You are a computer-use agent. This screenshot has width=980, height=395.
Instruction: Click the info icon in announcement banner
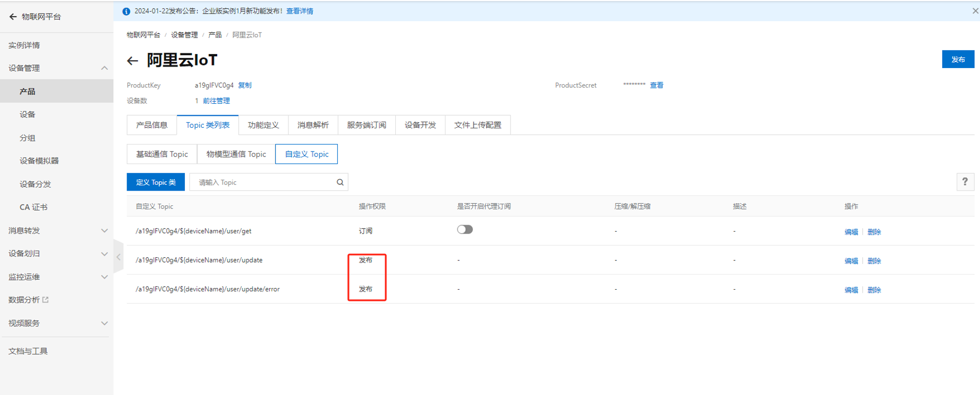(126, 11)
